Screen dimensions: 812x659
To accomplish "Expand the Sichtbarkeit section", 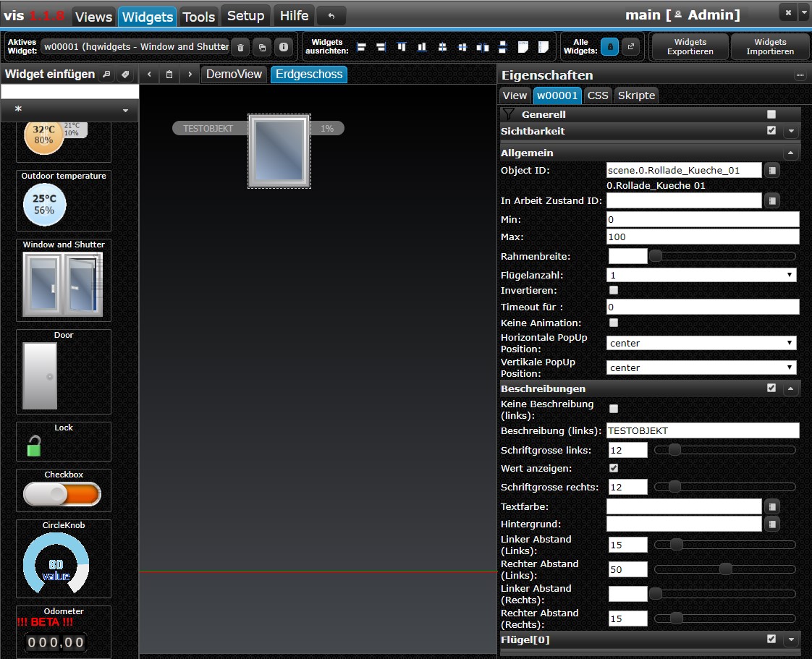I will pos(791,132).
